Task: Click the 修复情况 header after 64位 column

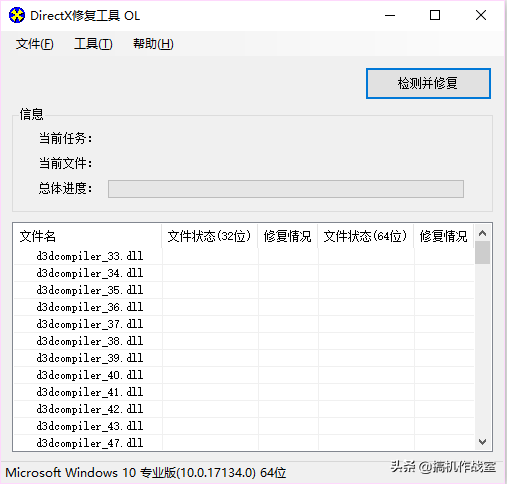Action: click(x=444, y=236)
